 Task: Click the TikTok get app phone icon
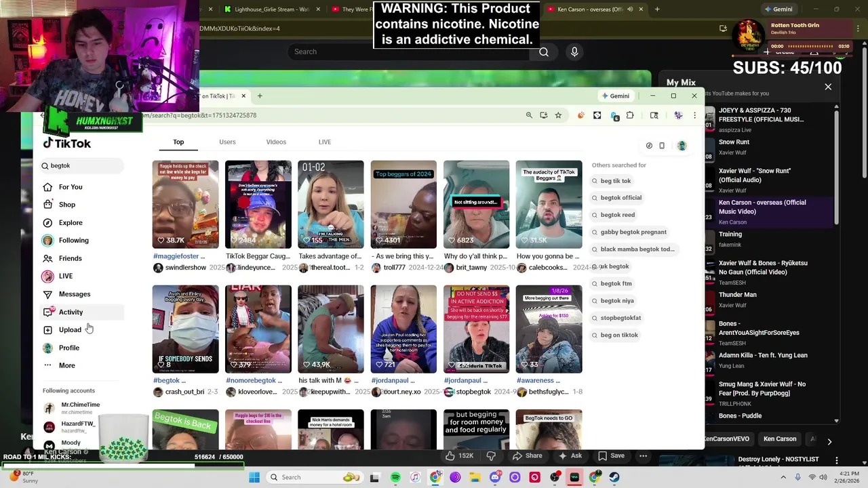click(x=662, y=146)
